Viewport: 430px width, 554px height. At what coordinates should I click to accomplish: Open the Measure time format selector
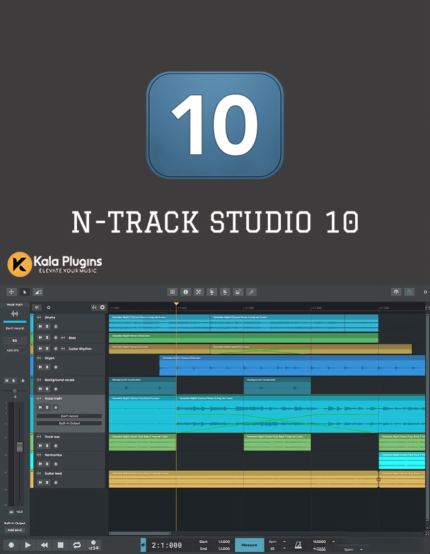(249, 545)
